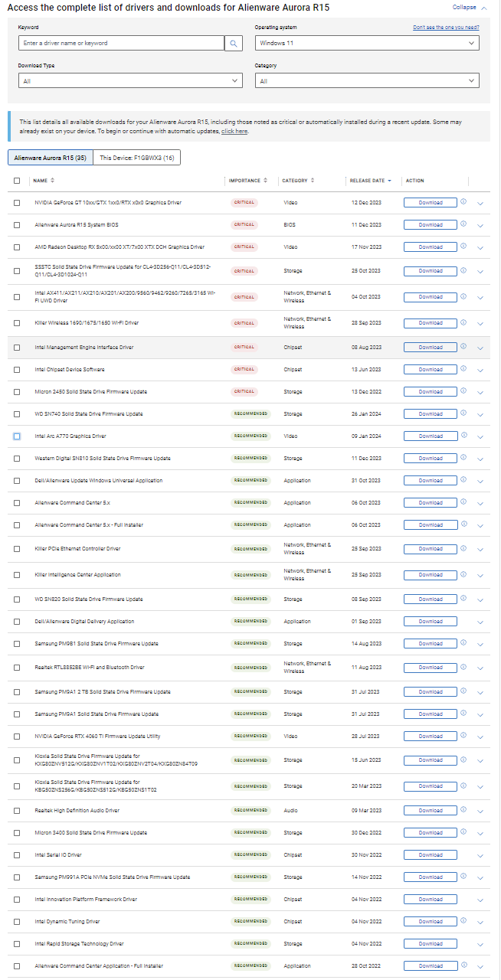Open info icon for Dell/Alienware Update Windows Universal Application
Image resolution: width=501 pixels, height=980 pixels.
click(463, 479)
